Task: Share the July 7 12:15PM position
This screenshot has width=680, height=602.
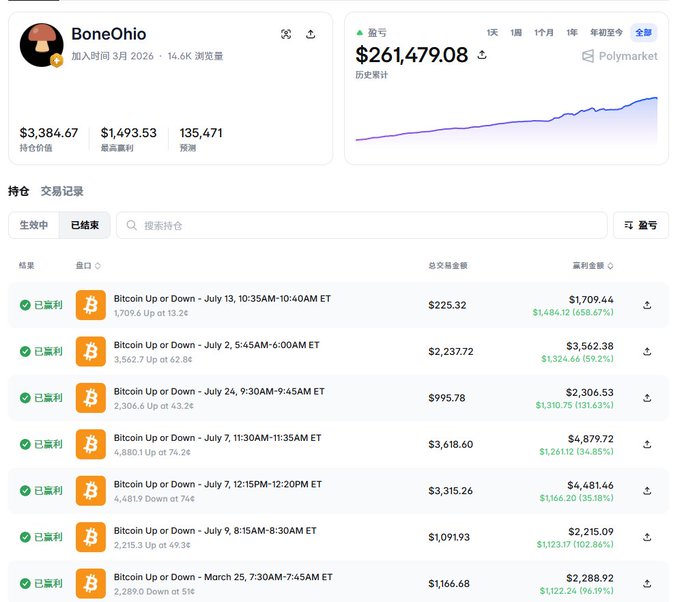Action: pyautogui.click(x=647, y=491)
